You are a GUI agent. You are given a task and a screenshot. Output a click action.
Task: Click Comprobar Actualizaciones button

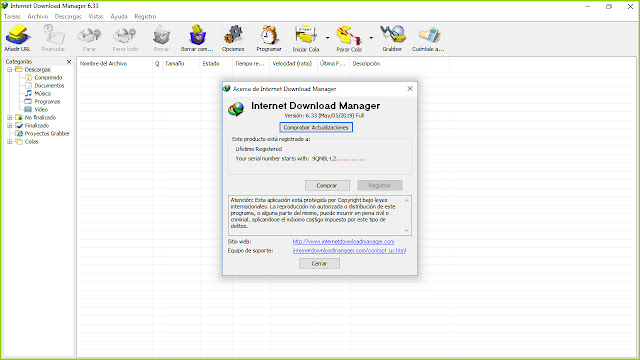pyautogui.click(x=316, y=127)
